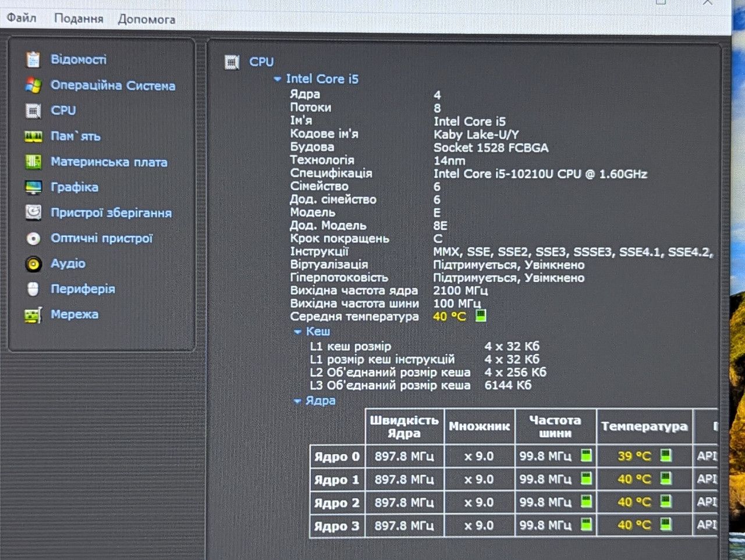Open the Пам'ять RAM icon
745x560 pixels.
pyautogui.click(x=33, y=137)
